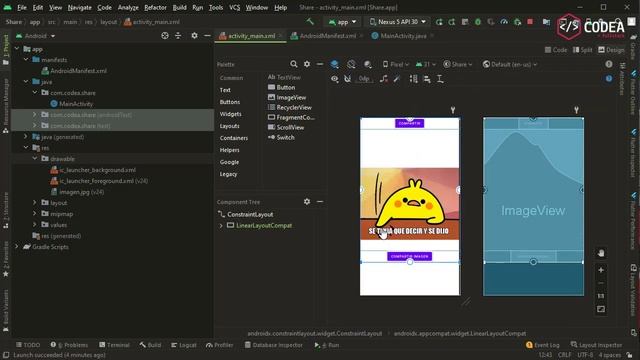This screenshot has height=360, width=640.
Task: Click Clear All Constraints icon
Action: click(383, 79)
